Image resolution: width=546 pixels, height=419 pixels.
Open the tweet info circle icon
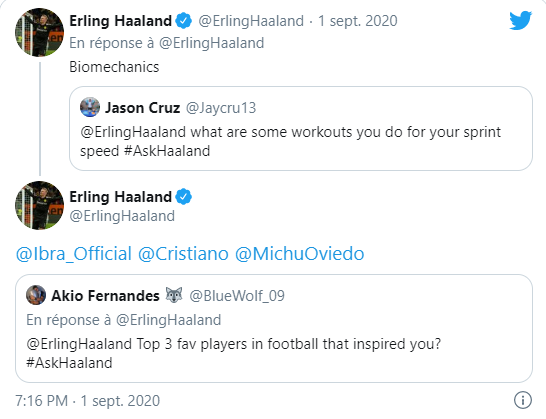point(523,399)
